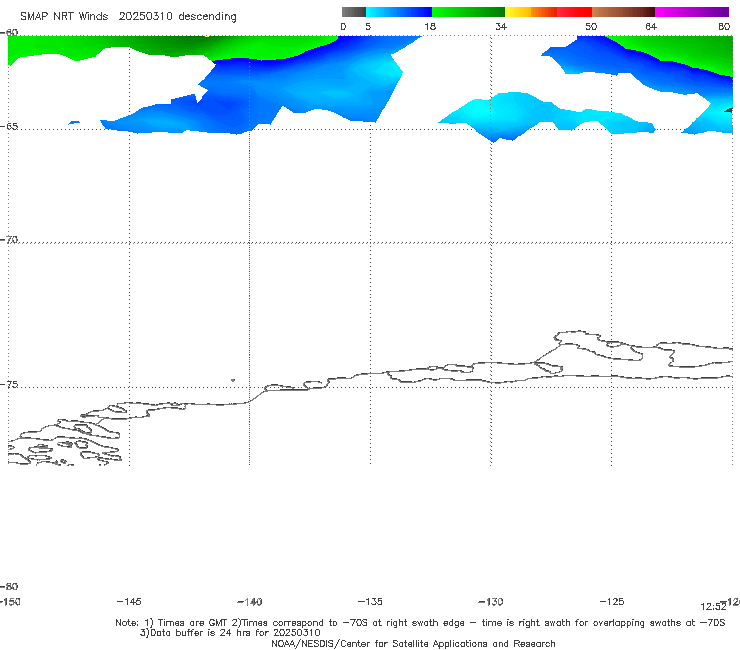Click the longitude label '-145'

(x=129, y=601)
